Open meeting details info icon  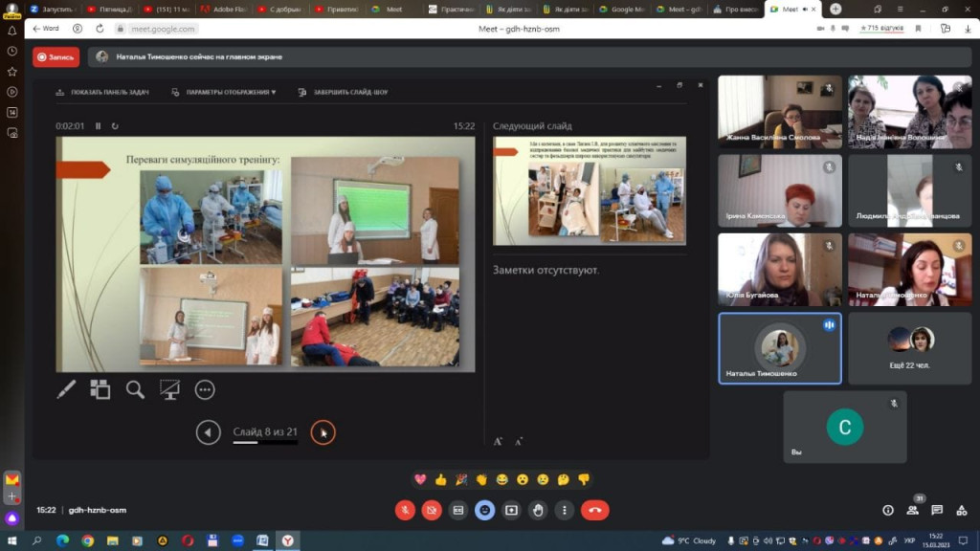888,510
